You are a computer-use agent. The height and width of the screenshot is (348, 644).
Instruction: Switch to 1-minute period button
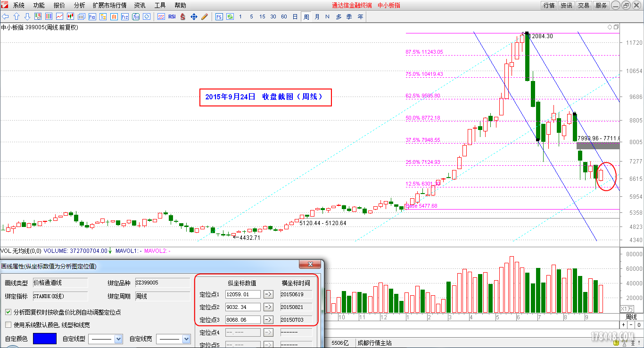(x=240, y=16)
